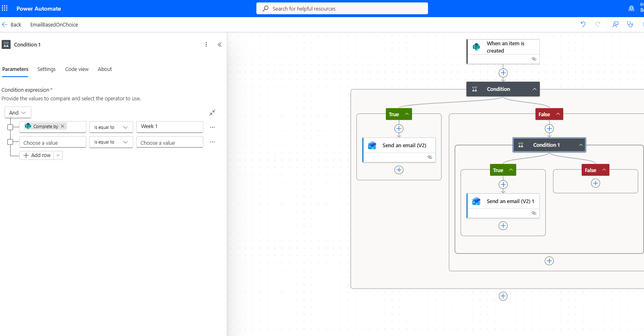Click the undo arrow icon

[583, 24]
